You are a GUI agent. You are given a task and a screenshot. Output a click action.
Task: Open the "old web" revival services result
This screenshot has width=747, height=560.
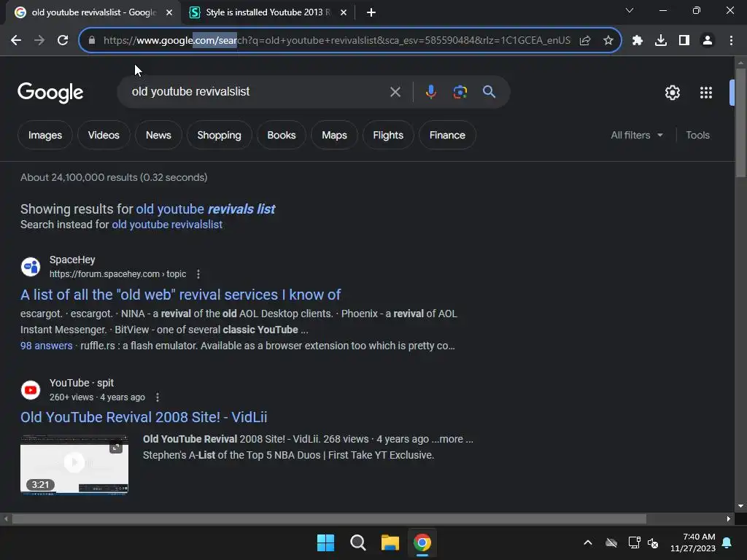[x=180, y=295]
